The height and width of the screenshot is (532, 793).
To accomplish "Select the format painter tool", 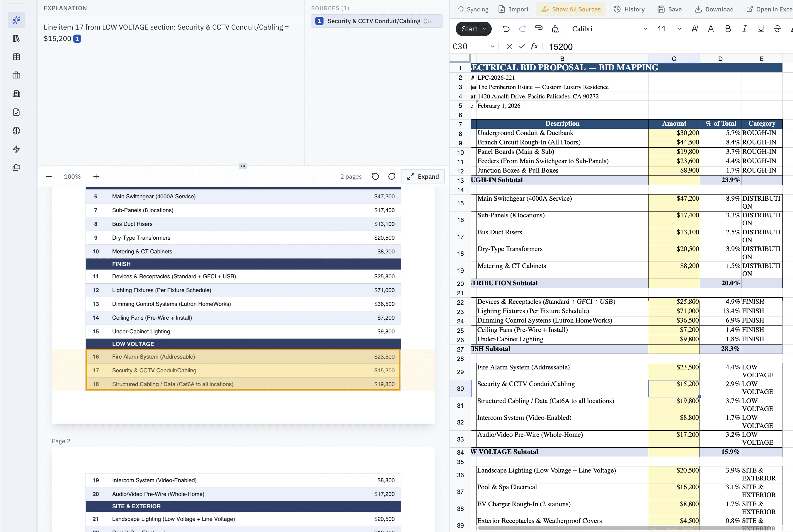I will coord(539,29).
